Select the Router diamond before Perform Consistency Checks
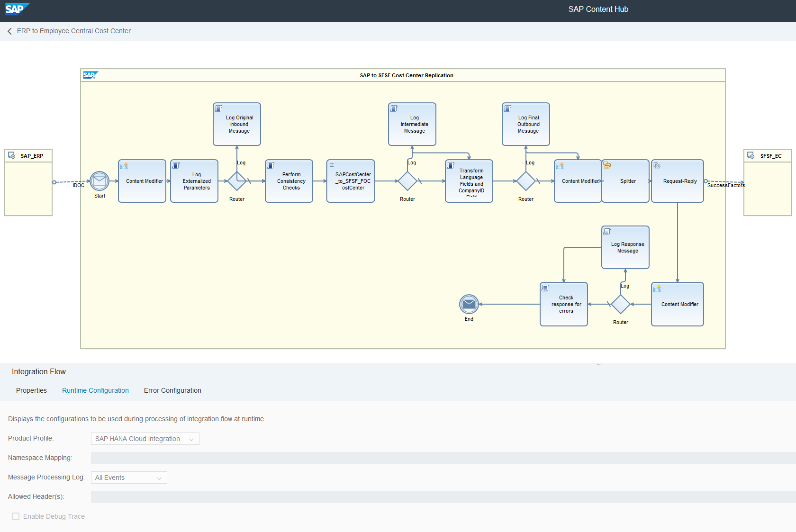 237,181
